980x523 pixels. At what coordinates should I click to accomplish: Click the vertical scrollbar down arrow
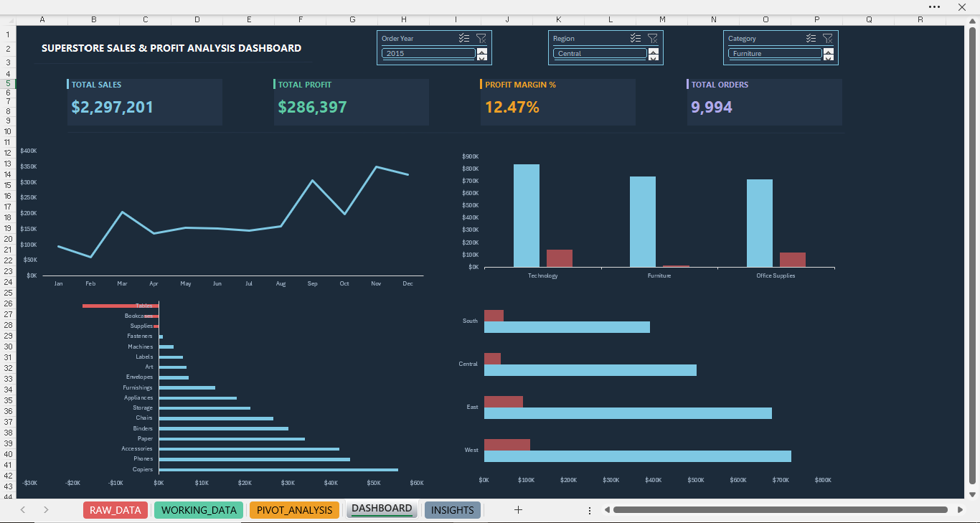(973, 494)
